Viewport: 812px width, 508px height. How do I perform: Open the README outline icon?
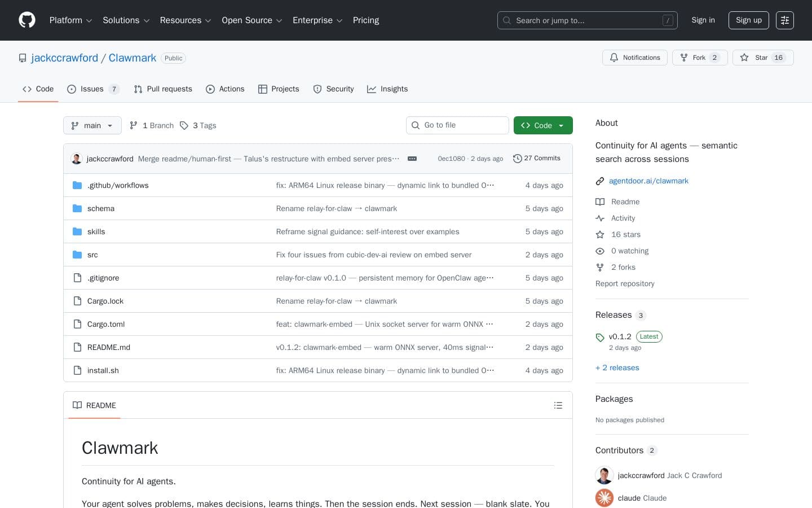pyautogui.click(x=558, y=405)
